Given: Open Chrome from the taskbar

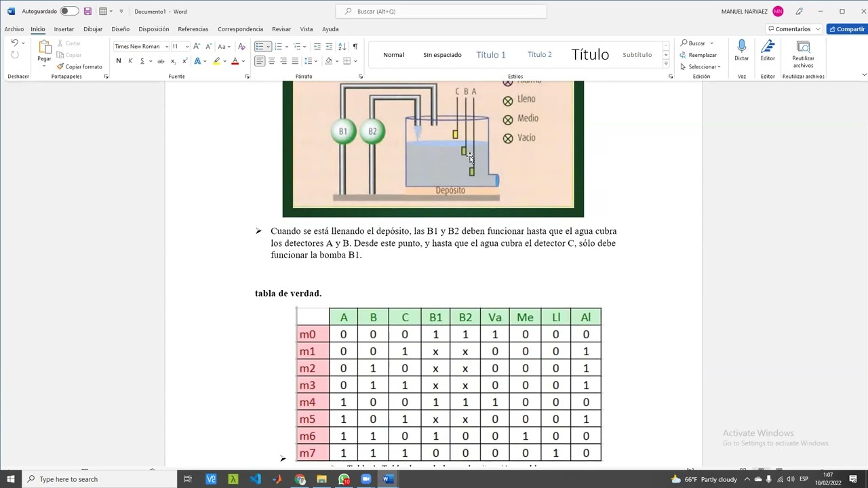Looking at the screenshot, I should click(x=300, y=479).
